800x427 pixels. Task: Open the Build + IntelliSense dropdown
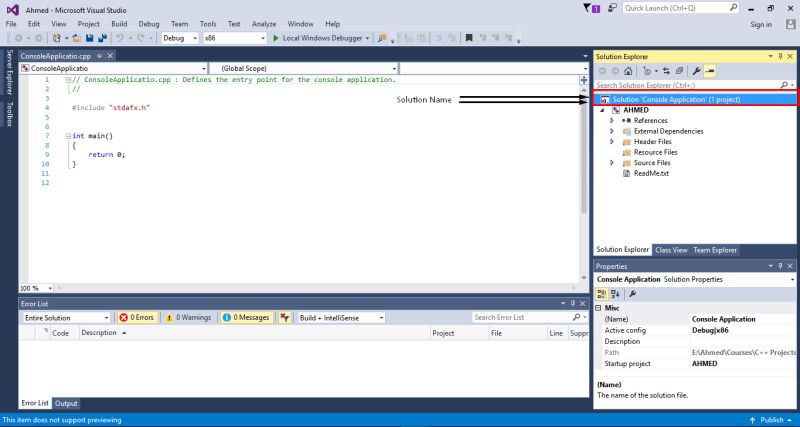pyautogui.click(x=341, y=317)
